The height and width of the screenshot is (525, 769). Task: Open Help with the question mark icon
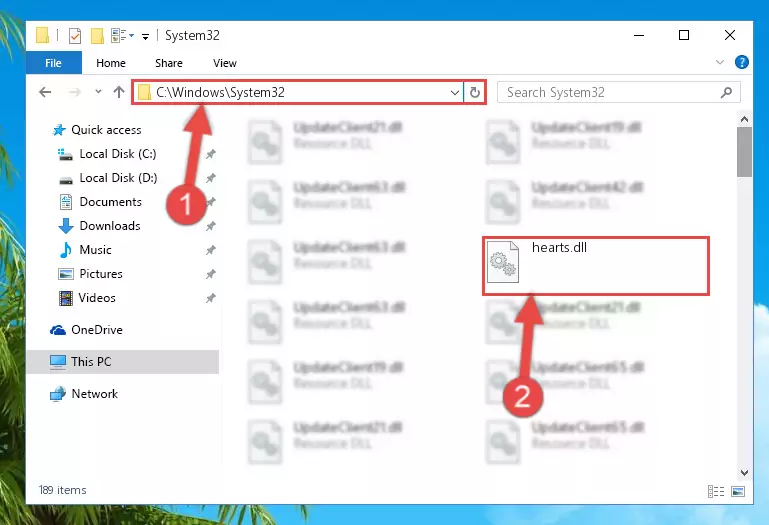pyautogui.click(x=742, y=62)
